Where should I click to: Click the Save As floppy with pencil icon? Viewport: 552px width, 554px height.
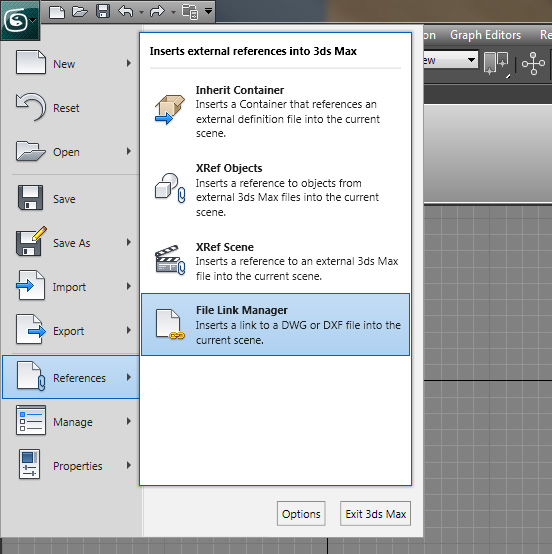(31, 241)
